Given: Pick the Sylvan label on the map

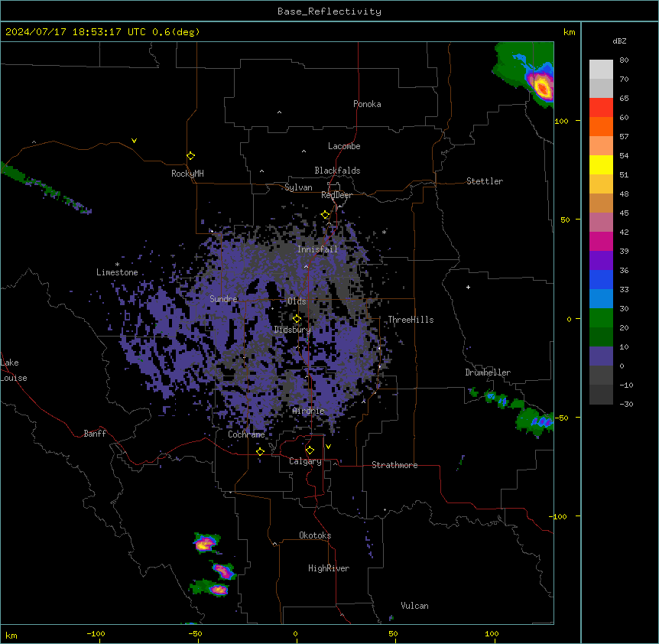Looking at the screenshot, I should [x=298, y=187].
